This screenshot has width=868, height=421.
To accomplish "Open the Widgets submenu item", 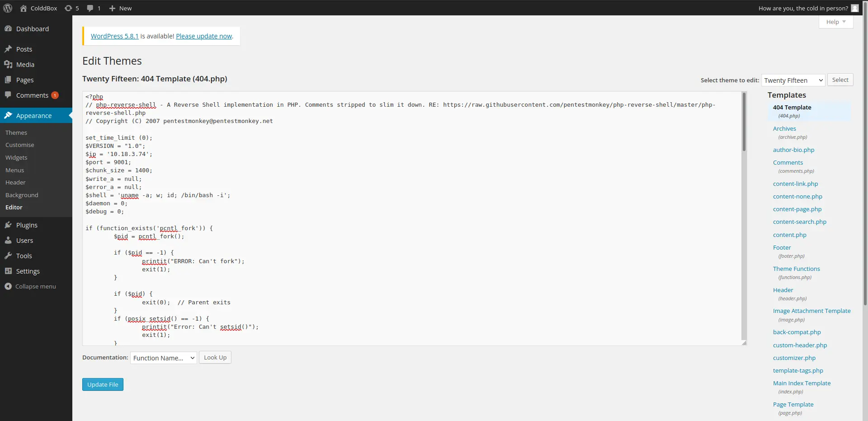I will point(16,157).
